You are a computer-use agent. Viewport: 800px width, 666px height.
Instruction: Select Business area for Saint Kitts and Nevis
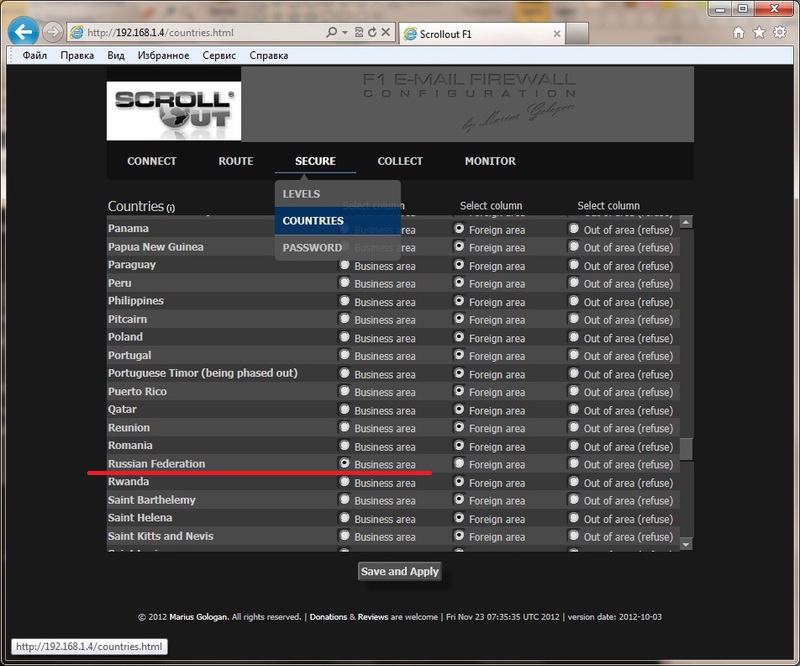(344, 536)
